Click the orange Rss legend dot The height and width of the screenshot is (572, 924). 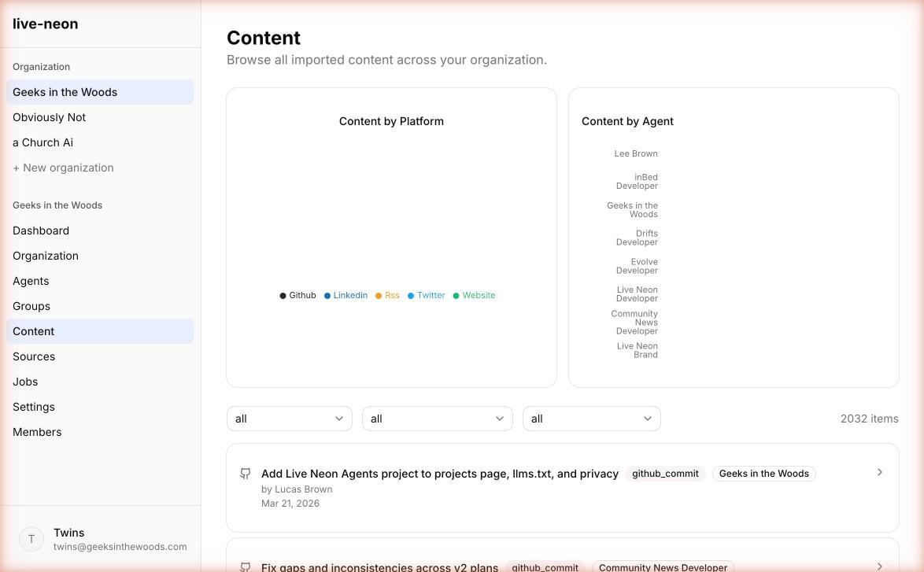point(379,296)
